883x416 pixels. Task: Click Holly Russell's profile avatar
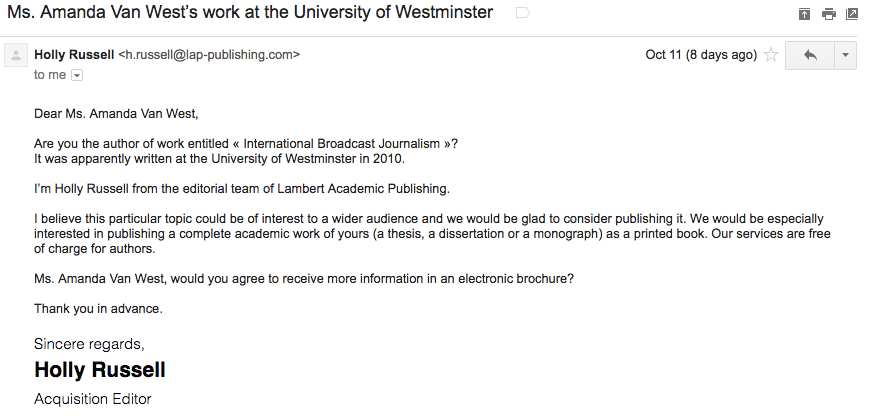15,56
